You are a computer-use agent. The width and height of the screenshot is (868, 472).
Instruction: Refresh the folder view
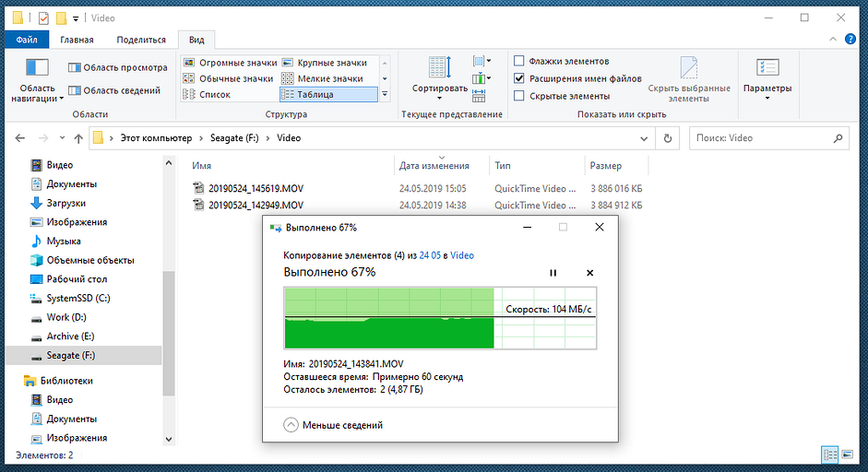click(667, 138)
